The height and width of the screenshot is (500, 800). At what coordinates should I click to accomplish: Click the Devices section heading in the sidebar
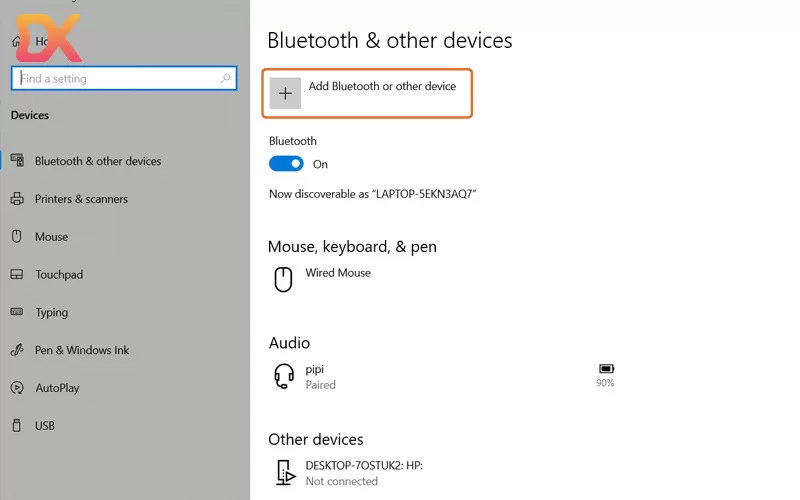click(30, 115)
